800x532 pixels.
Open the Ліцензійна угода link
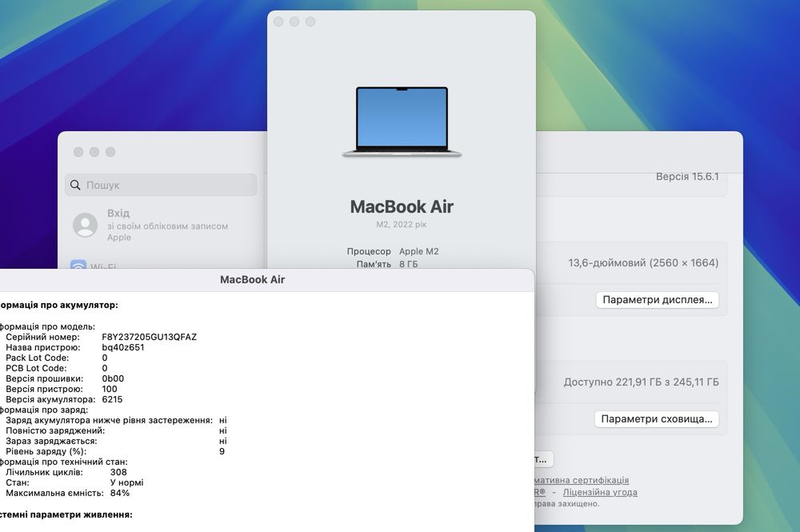pos(600,492)
